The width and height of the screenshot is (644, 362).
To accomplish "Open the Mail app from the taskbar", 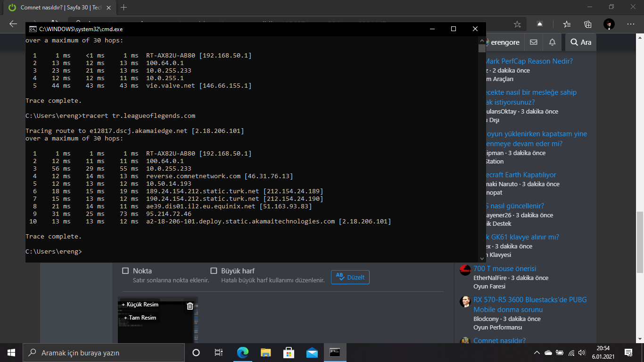I will (312, 353).
